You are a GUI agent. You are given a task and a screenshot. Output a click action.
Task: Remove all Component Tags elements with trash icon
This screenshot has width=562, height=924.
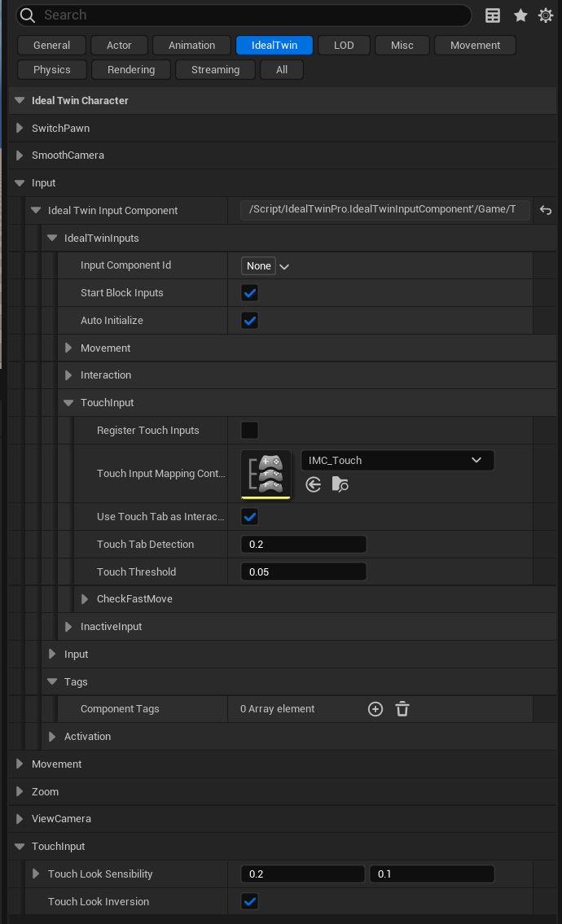(402, 709)
